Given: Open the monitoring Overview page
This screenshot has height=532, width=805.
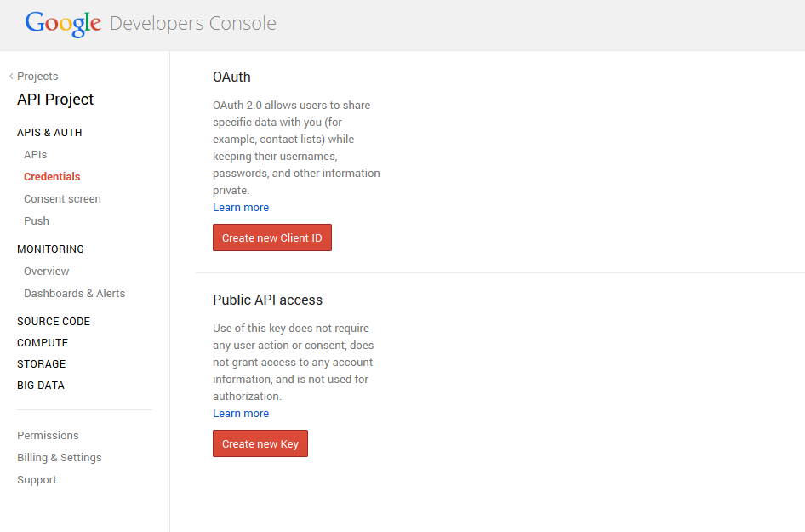Looking at the screenshot, I should [x=47, y=272].
